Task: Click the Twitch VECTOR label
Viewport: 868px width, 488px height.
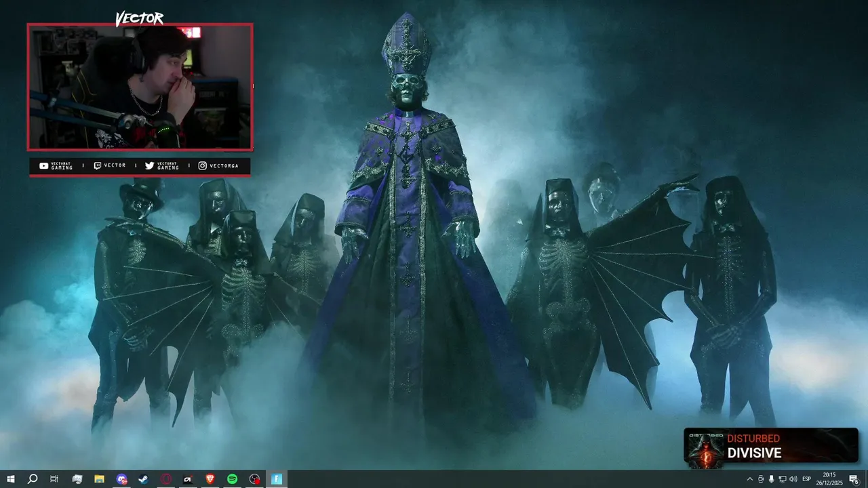Action: point(110,165)
